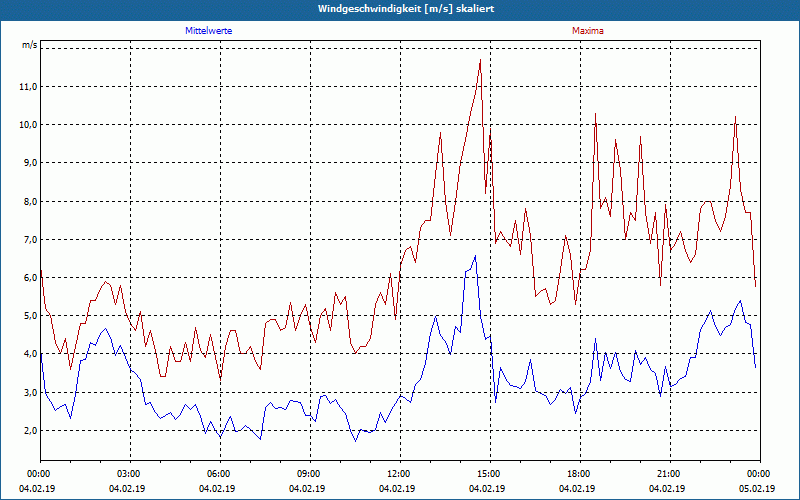The height and width of the screenshot is (500, 800).
Task: Click the 3,0 y-axis value
Action: pos(30,392)
